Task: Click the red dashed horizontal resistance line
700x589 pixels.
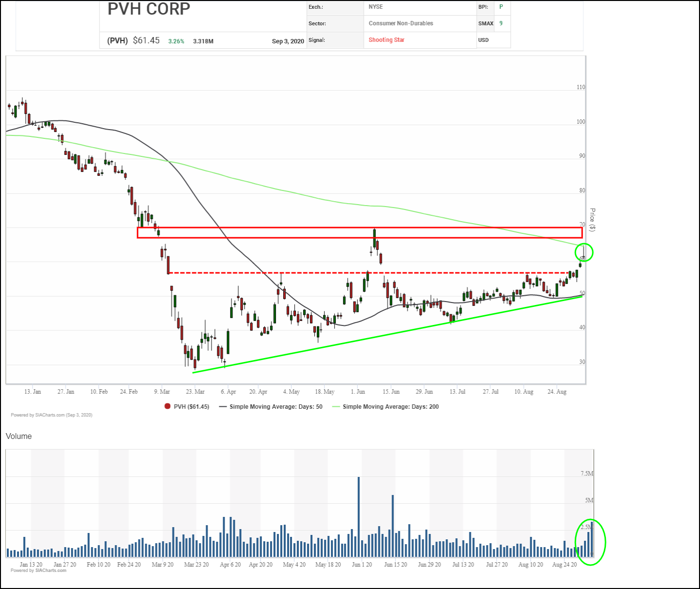Action: point(292,273)
